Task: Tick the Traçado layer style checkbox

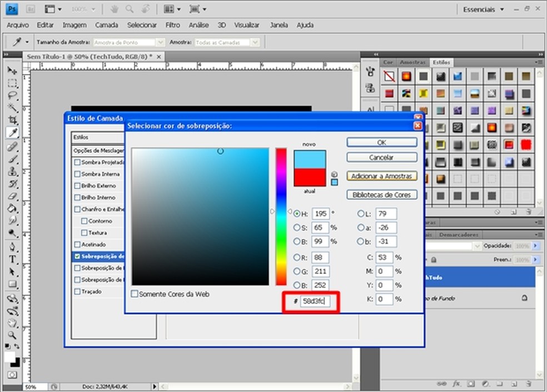Action: (x=77, y=291)
